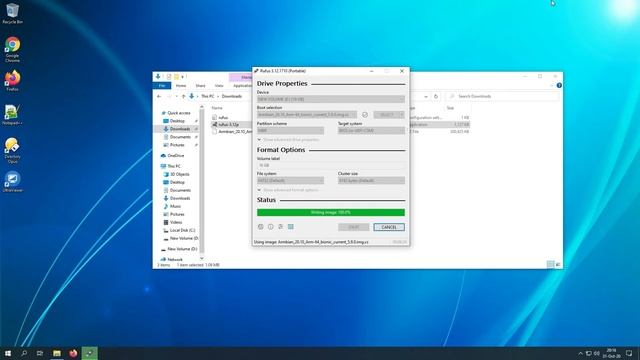Click the checksum checkmark icon beside Boot selection
640x360 pixels.
point(365,115)
